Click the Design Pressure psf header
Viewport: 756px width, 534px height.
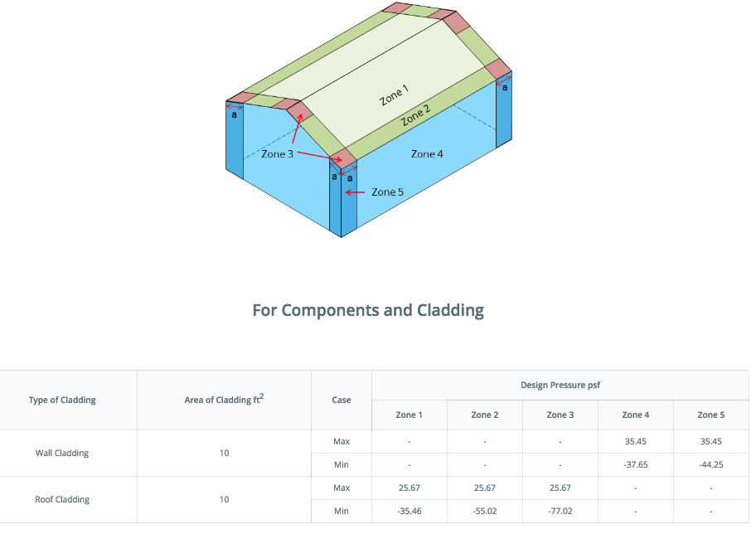click(x=560, y=385)
